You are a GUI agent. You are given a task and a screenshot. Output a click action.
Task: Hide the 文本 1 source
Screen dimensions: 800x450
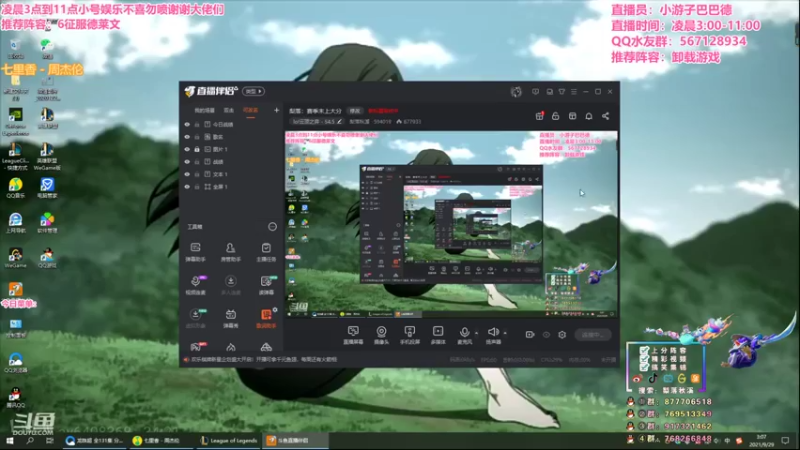click(187, 174)
